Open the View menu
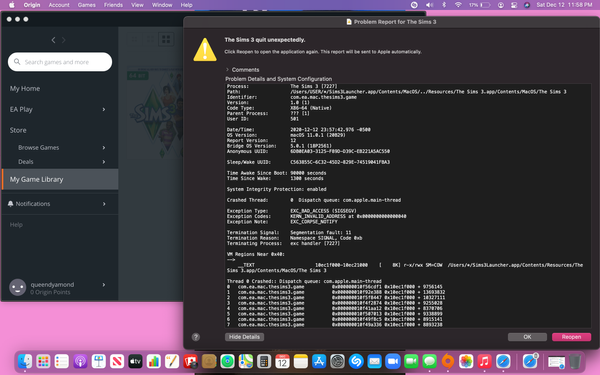Image resolution: width=600 pixels, height=375 pixels. 137,5
